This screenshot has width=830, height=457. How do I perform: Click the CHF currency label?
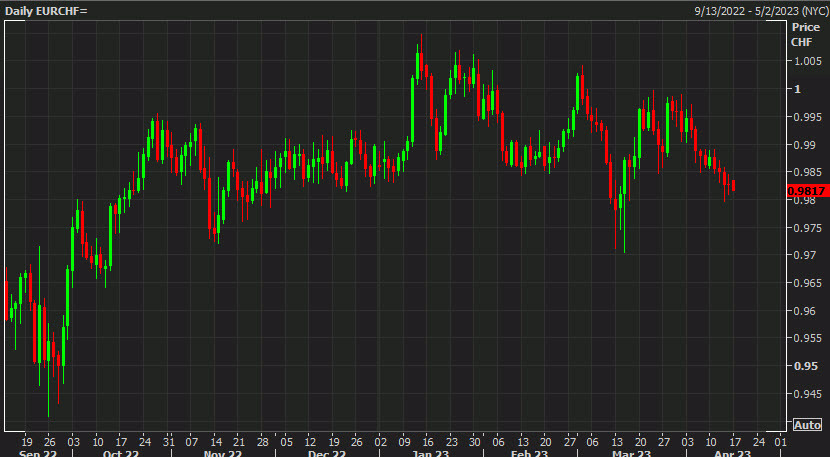pos(801,42)
